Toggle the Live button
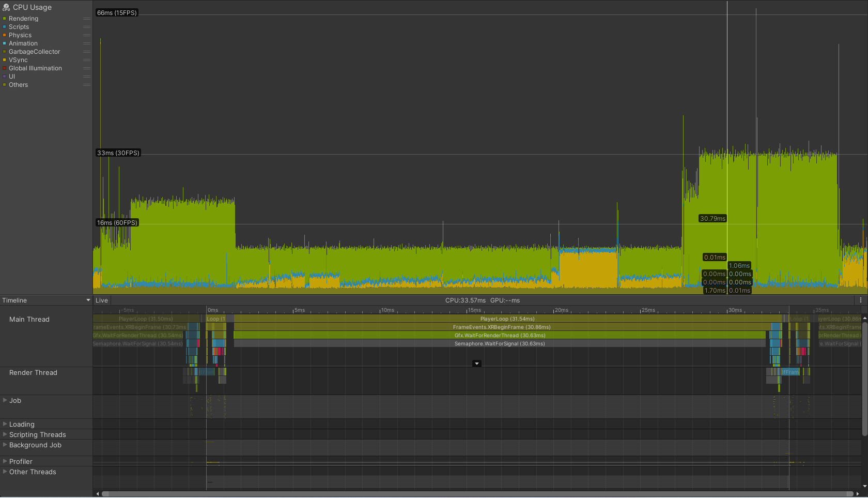This screenshot has height=498, width=868. tap(102, 300)
